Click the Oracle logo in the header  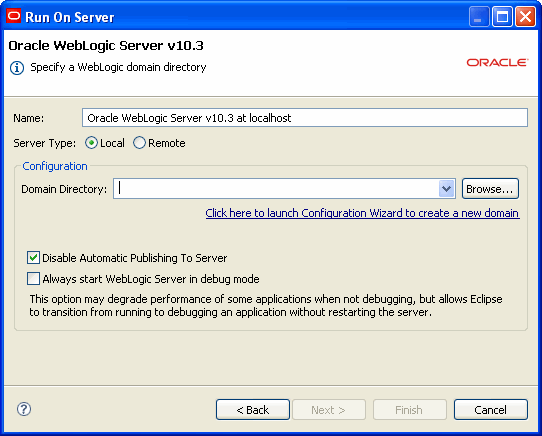(497, 63)
